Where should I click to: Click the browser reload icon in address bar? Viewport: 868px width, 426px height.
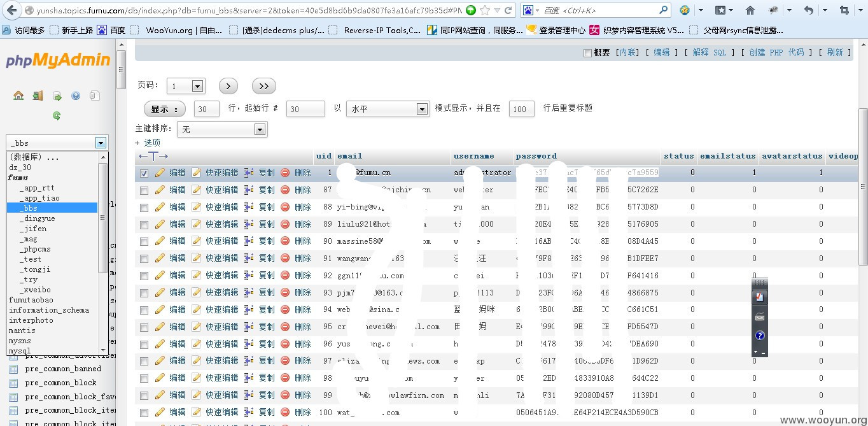tap(509, 10)
